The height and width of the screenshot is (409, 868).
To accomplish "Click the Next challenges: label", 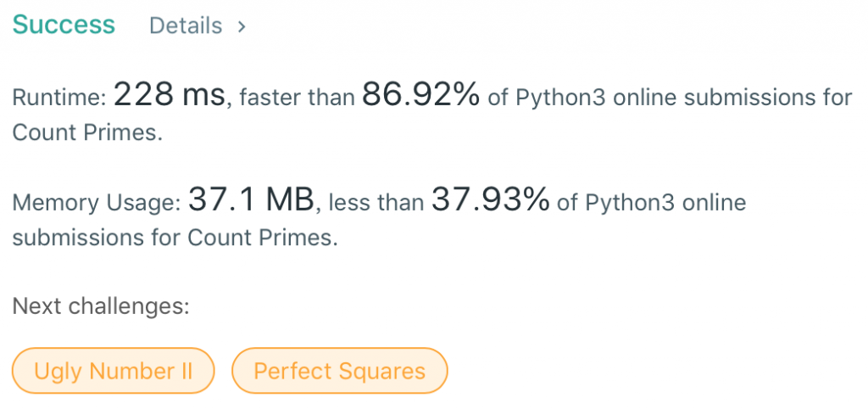I will click(100, 305).
